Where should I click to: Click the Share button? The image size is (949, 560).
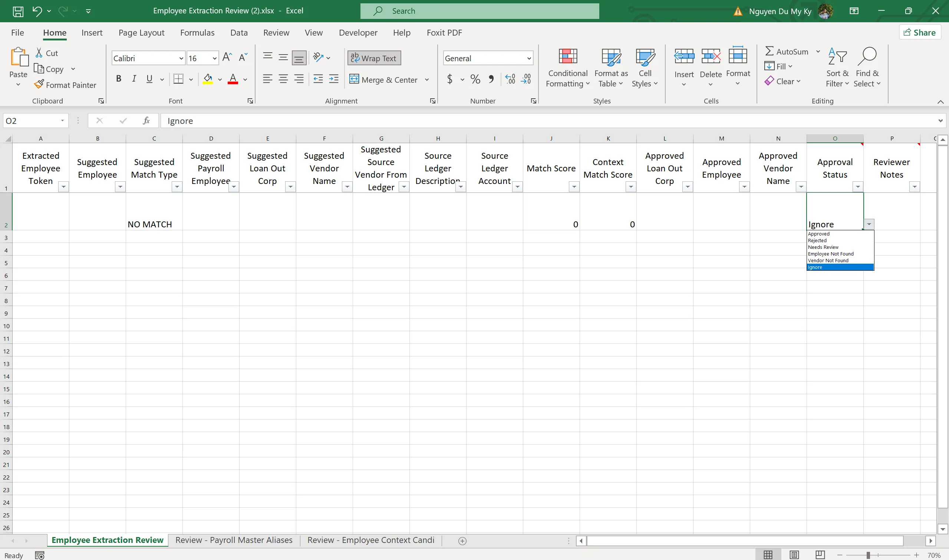pyautogui.click(x=920, y=33)
